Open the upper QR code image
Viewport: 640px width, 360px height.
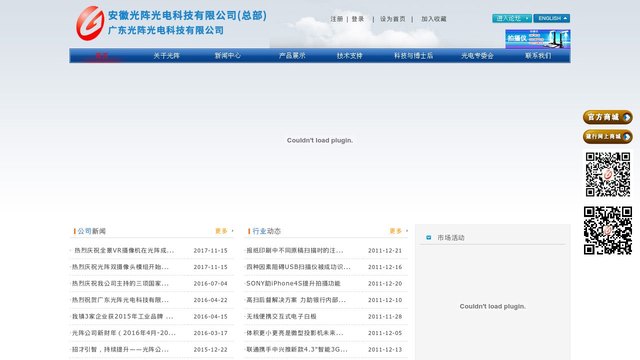(x=608, y=174)
